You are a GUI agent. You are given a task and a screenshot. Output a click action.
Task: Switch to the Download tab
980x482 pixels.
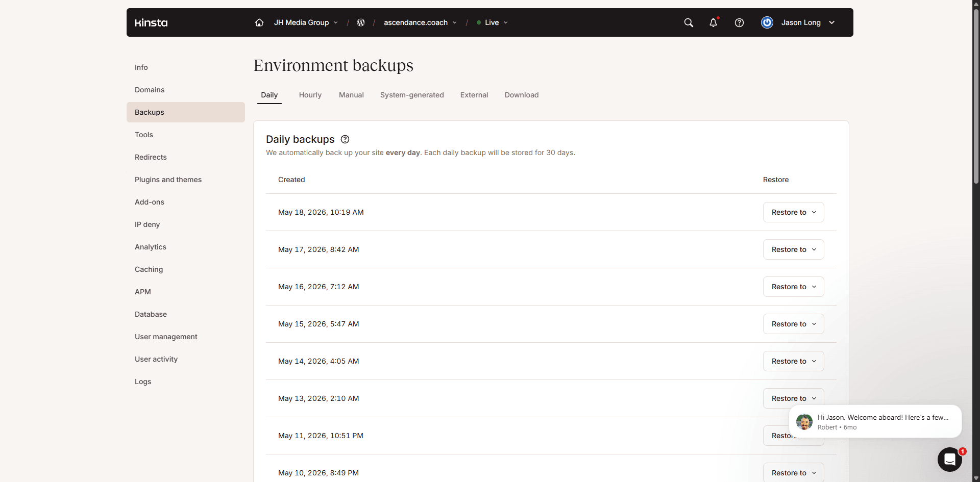522,95
